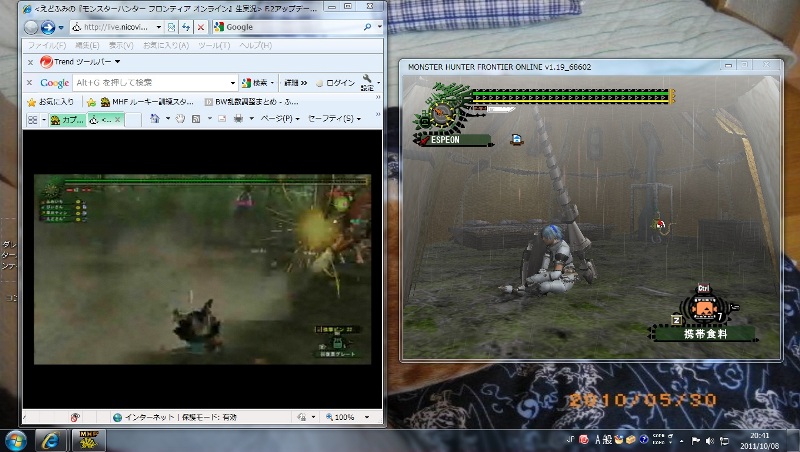
Task: Click the お気に入り favorites star button
Action: pyautogui.click(x=50, y=102)
